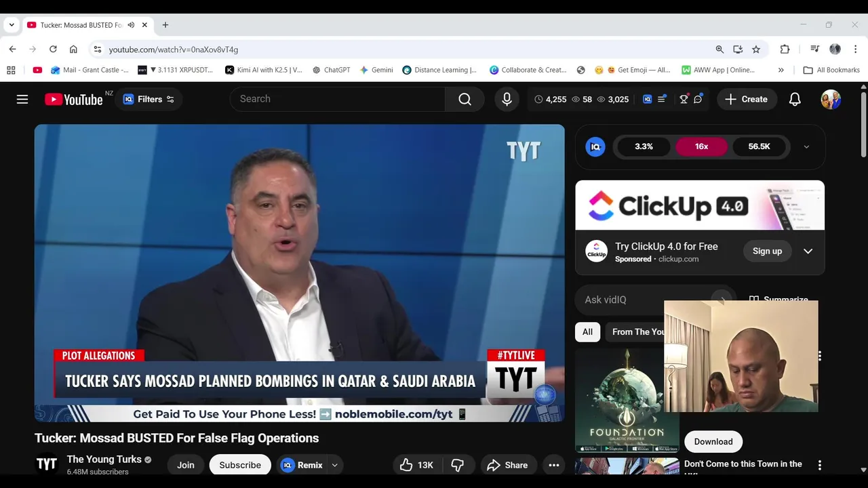Open more video actions ellipsis
The image size is (868, 488).
click(553, 465)
